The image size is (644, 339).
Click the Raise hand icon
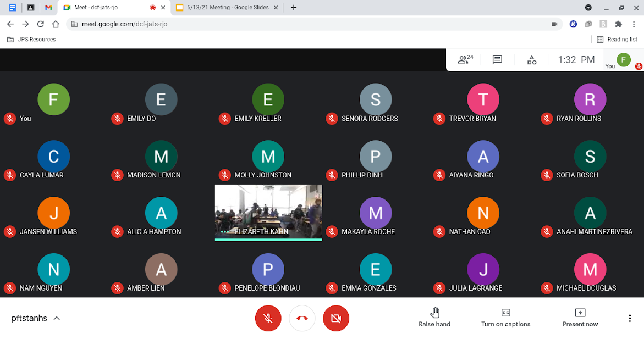tap(434, 313)
